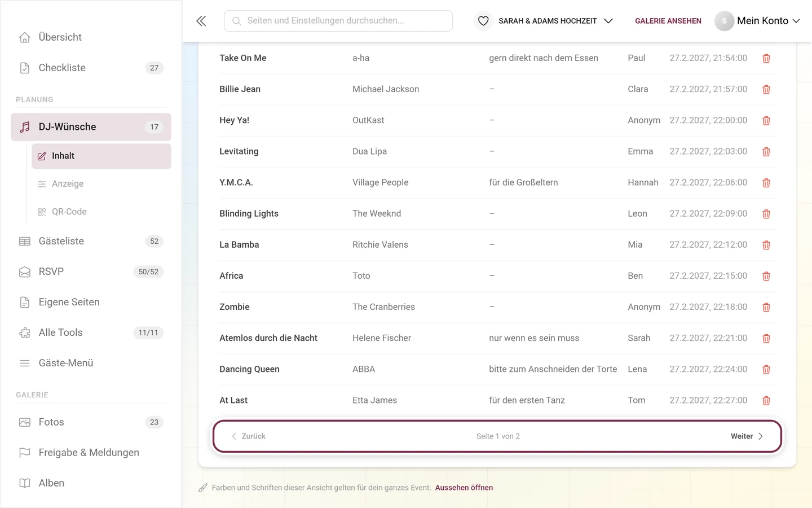
Task: Click the Zurück pagination button
Action: 248,436
